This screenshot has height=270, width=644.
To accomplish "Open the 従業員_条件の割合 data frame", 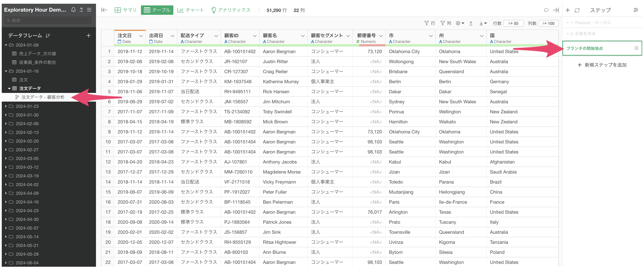I will (38, 62).
